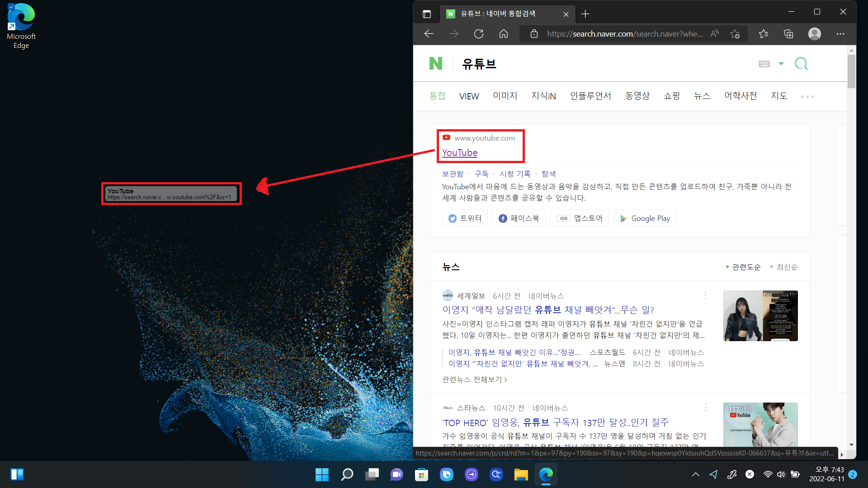The image size is (868, 488).
Task: Click the 이영지 news thumbnail image
Action: tap(760, 316)
